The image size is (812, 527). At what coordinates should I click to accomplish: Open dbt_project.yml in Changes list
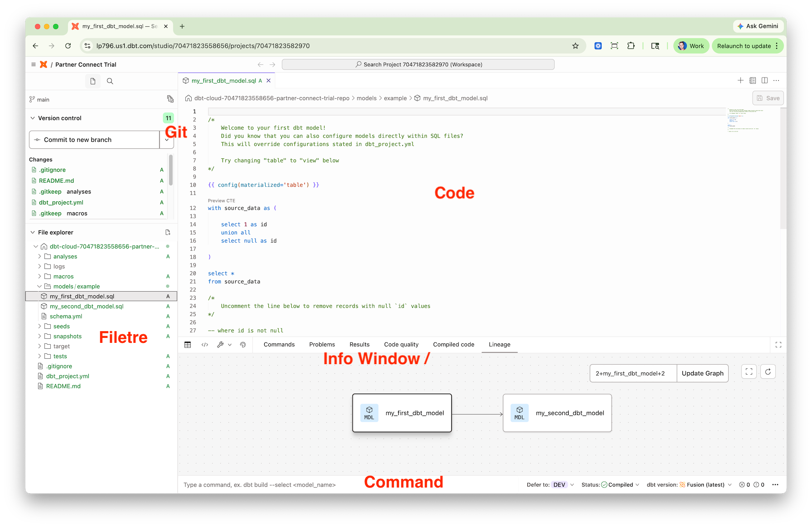pyautogui.click(x=61, y=202)
